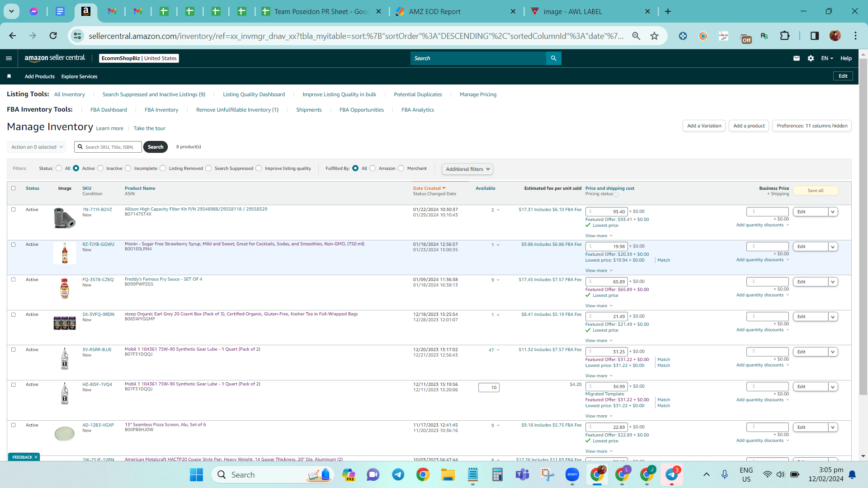Open the Allison High Capacity Filter Kit listing

tap(196, 209)
